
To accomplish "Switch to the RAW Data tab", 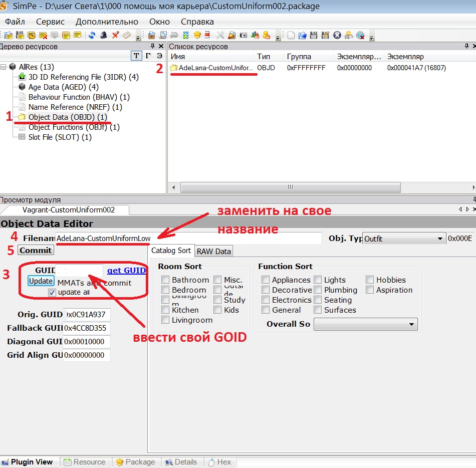I will [x=214, y=251].
